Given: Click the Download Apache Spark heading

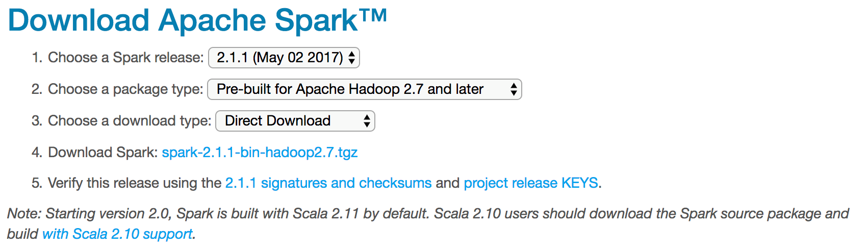Looking at the screenshot, I should (184, 20).
